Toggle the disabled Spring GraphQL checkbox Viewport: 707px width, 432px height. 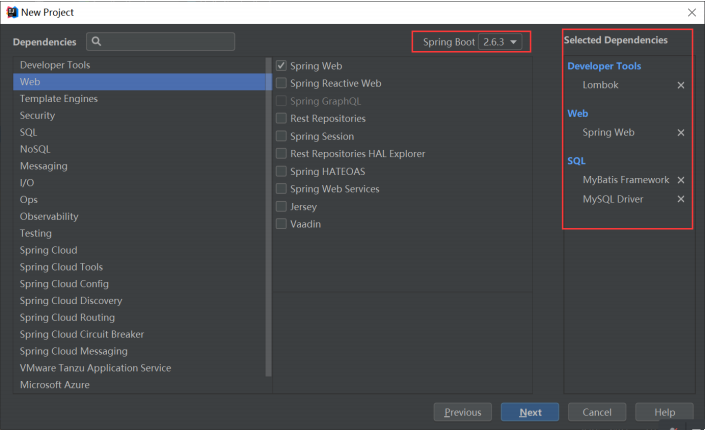pos(281,101)
